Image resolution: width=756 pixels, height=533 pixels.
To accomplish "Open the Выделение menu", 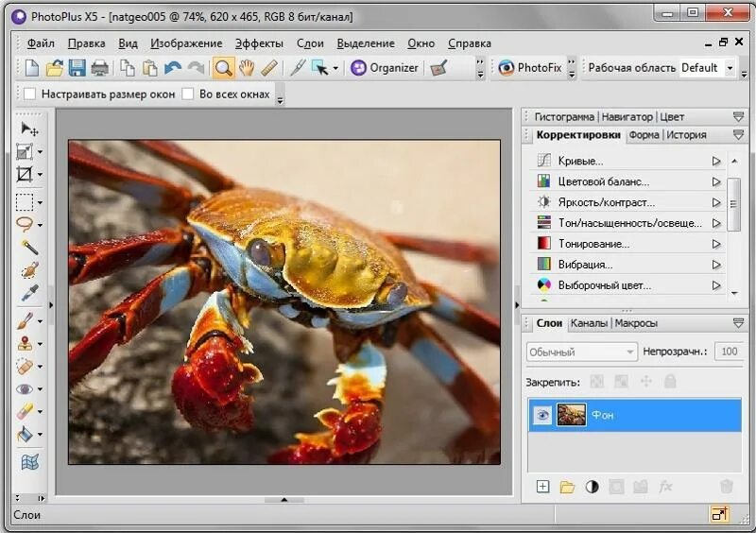I will click(x=366, y=43).
